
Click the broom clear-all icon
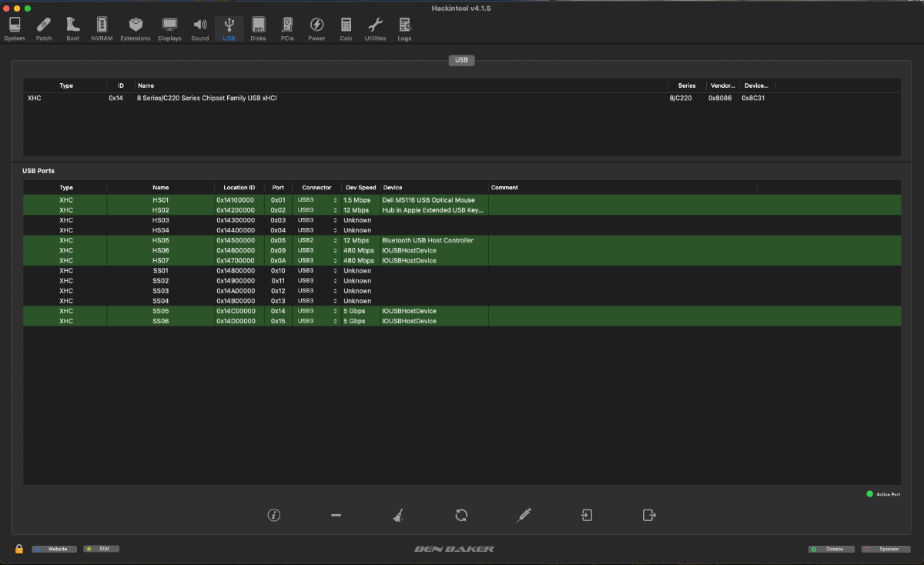(x=397, y=515)
